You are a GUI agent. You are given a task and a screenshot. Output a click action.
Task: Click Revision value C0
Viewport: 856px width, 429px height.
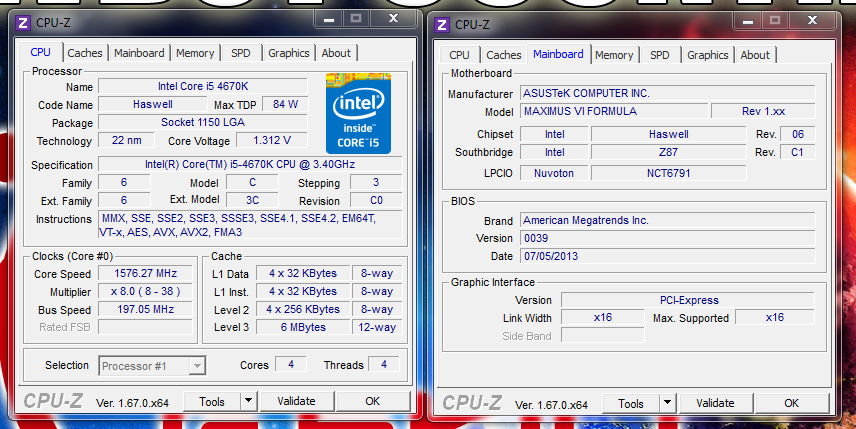(x=376, y=200)
